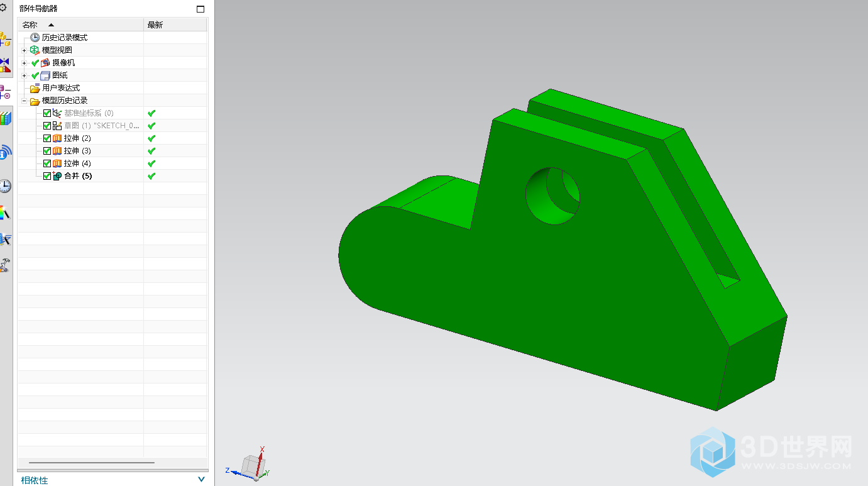The width and height of the screenshot is (868, 486).
Task: Select the 拉伸 (3) feature row
Action: pyautogui.click(x=77, y=151)
